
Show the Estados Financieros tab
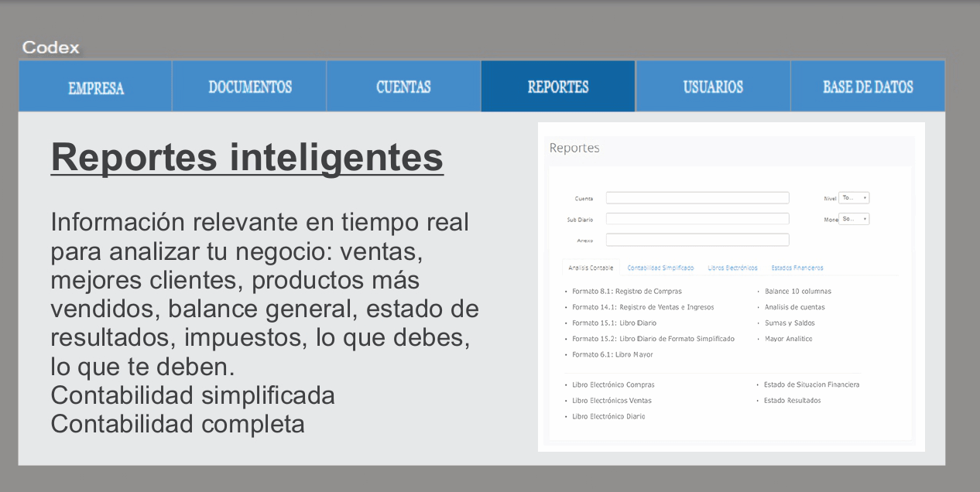[797, 268]
